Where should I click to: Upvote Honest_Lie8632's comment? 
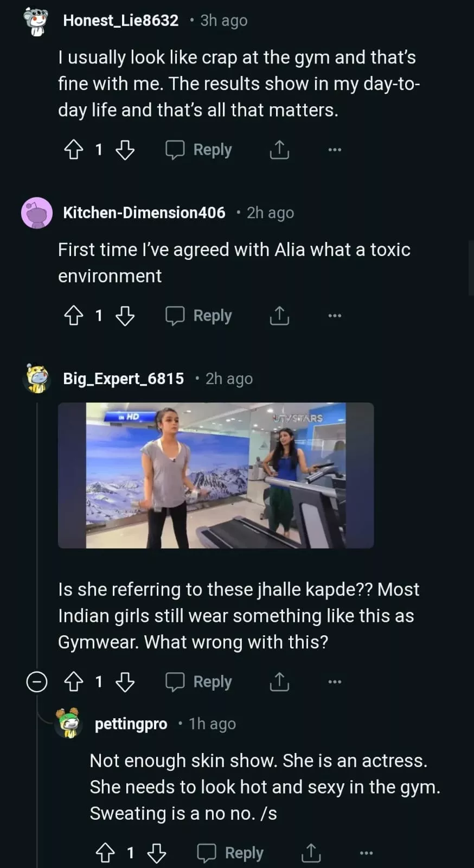[74, 150]
